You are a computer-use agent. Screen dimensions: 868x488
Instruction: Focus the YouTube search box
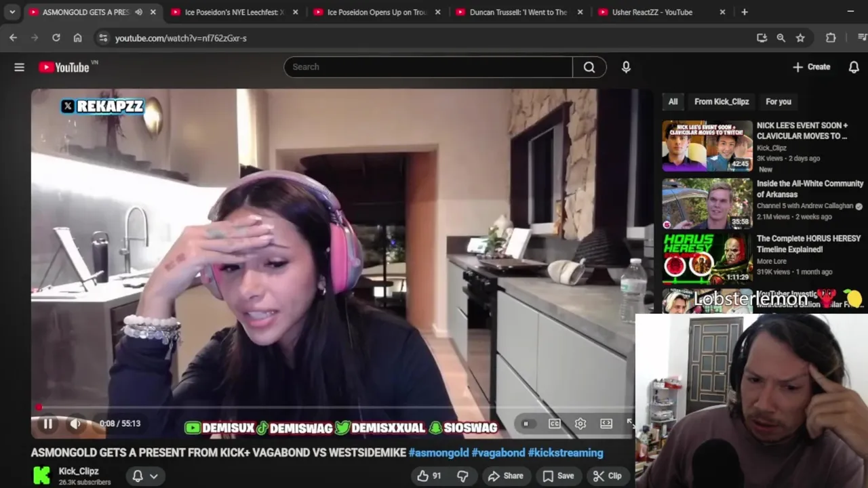pyautogui.click(x=429, y=67)
